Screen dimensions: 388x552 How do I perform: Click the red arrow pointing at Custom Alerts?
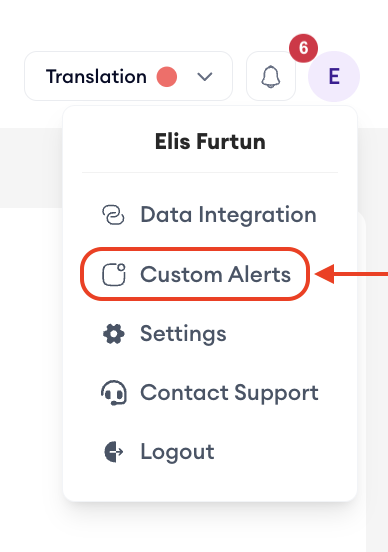pyautogui.click(x=351, y=274)
